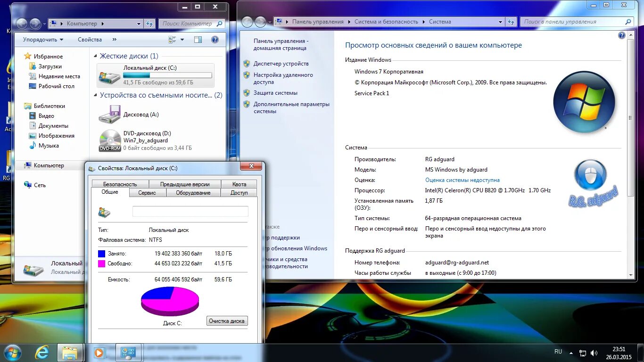This screenshot has width=644, height=362.
Task: Click disk label input field in properties
Action: [x=190, y=211]
